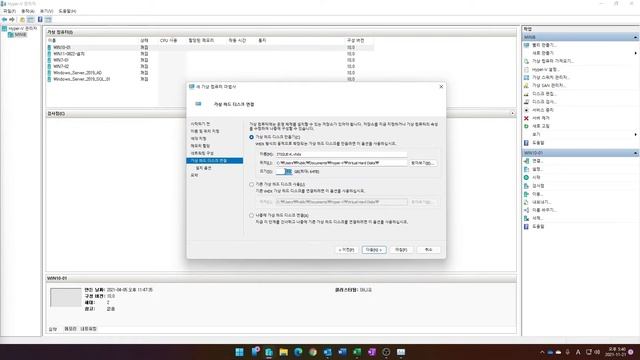The height and width of the screenshot is (360, 640).
Task: Select 'Create a virtual hard disk' radio button
Action: (251, 137)
